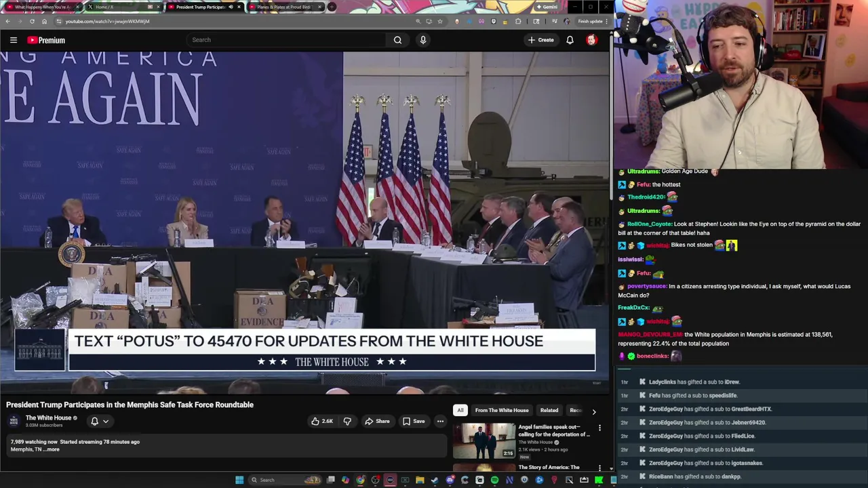
Task: Open the Create menu
Action: coord(541,40)
